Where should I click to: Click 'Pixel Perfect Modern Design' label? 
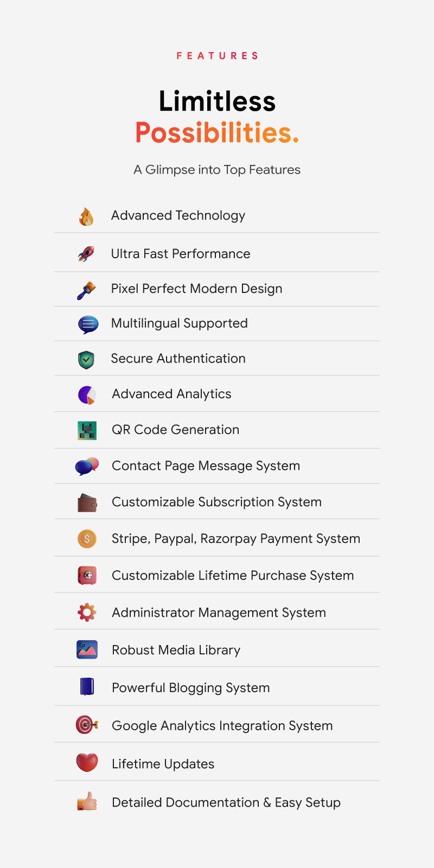pyautogui.click(x=196, y=289)
